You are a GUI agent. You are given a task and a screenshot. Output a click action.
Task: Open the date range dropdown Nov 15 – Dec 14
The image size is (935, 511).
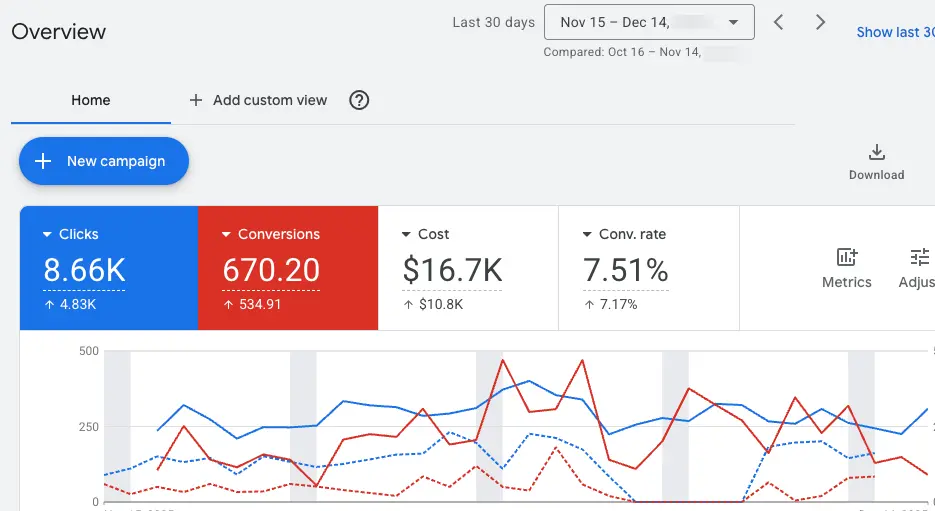coord(649,23)
